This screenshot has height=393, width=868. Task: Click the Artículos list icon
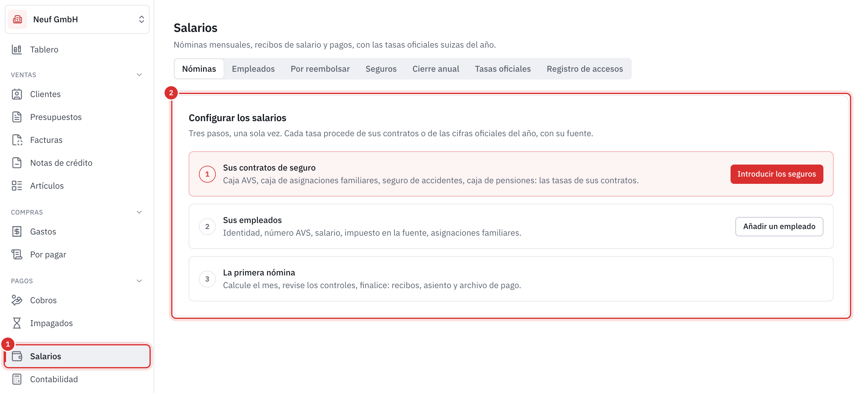pyautogui.click(x=17, y=186)
